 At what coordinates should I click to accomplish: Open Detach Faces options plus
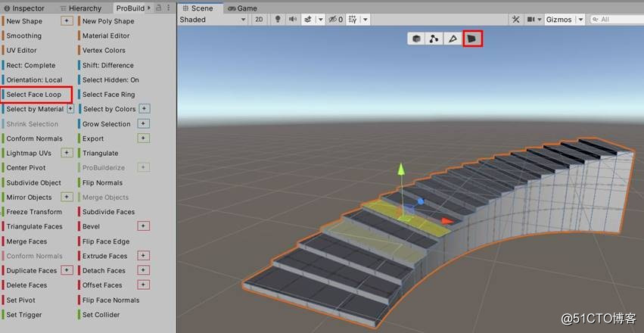(x=143, y=270)
